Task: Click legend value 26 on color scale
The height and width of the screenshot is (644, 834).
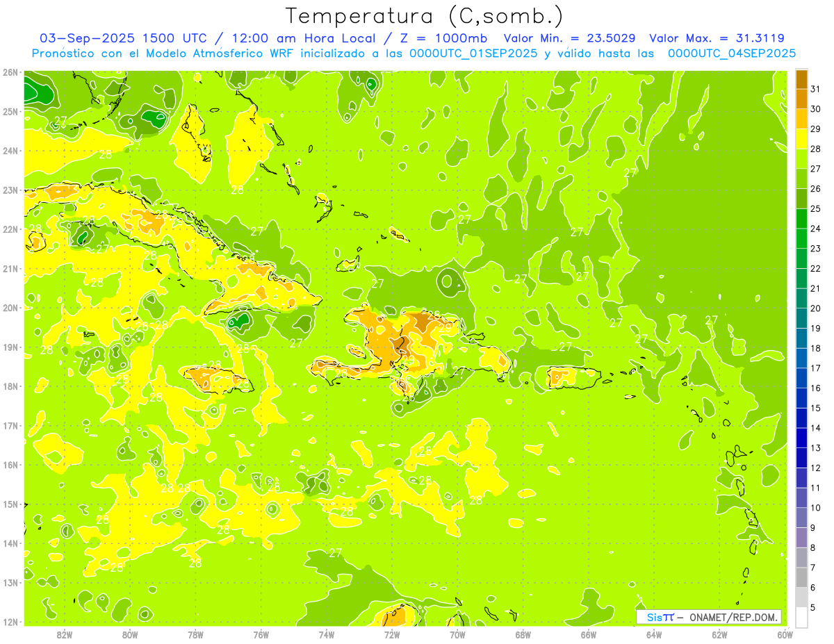Action: click(x=816, y=189)
